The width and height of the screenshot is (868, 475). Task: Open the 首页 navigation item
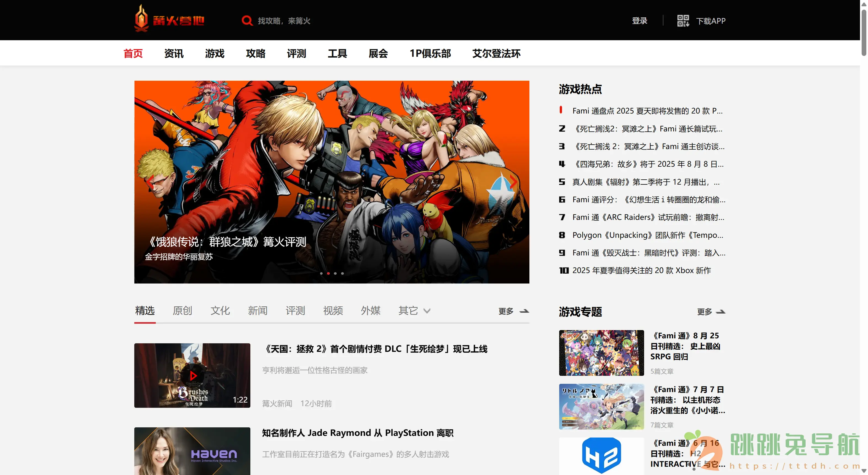coord(133,53)
